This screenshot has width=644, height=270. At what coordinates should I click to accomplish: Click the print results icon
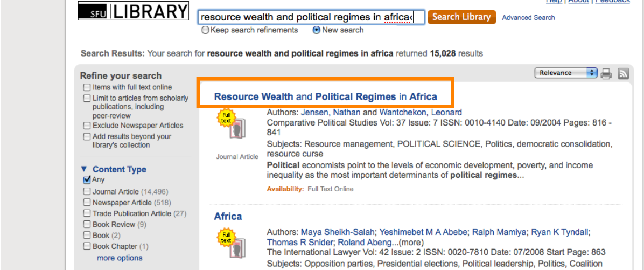(607, 74)
